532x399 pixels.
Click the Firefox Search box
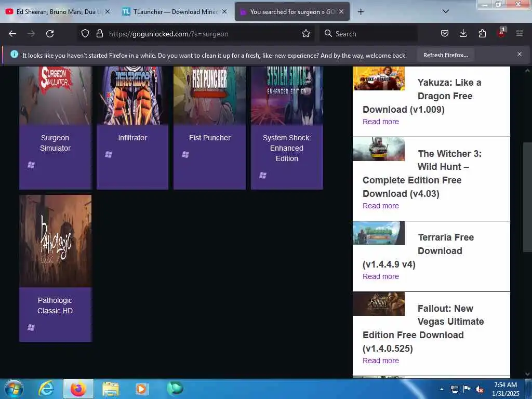pos(368,34)
